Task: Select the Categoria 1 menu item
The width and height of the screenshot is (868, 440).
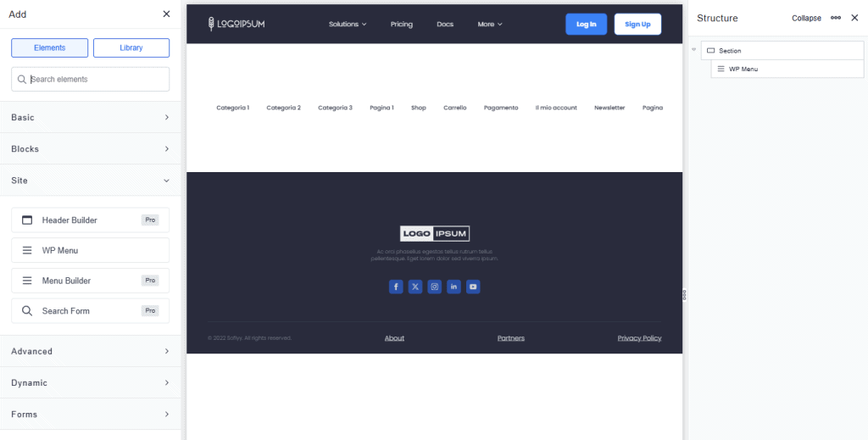Action: point(232,108)
